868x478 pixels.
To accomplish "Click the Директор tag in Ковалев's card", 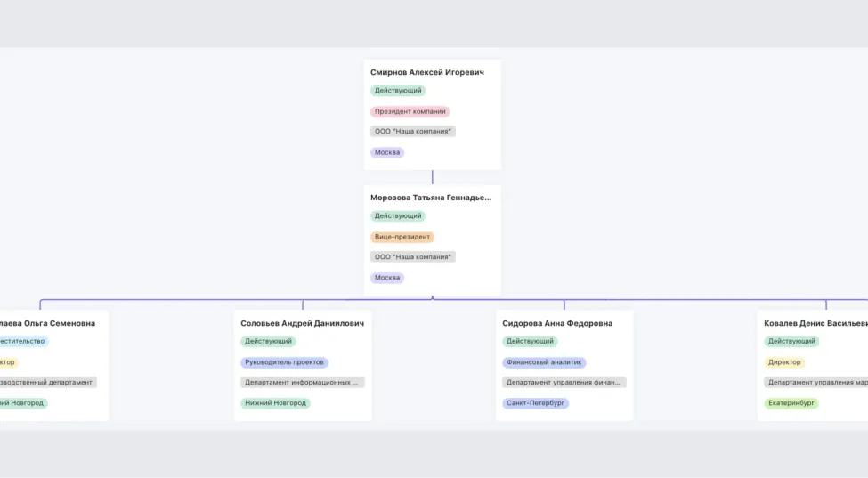I will (784, 363).
